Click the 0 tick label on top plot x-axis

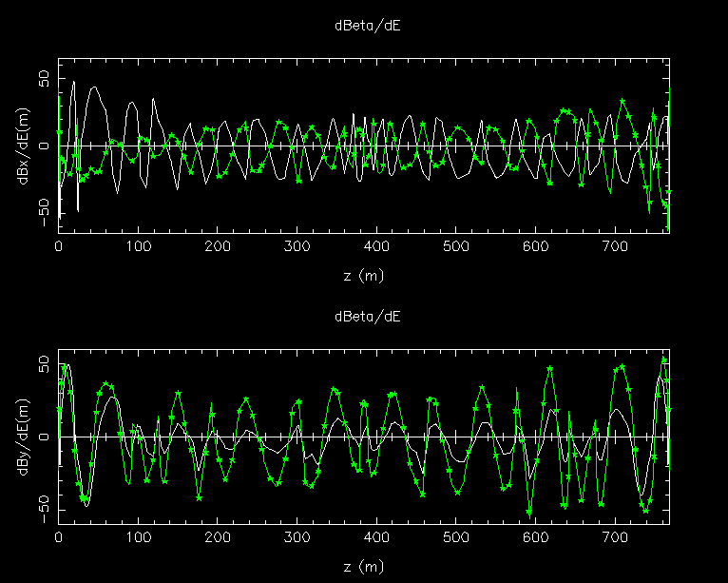tap(59, 247)
